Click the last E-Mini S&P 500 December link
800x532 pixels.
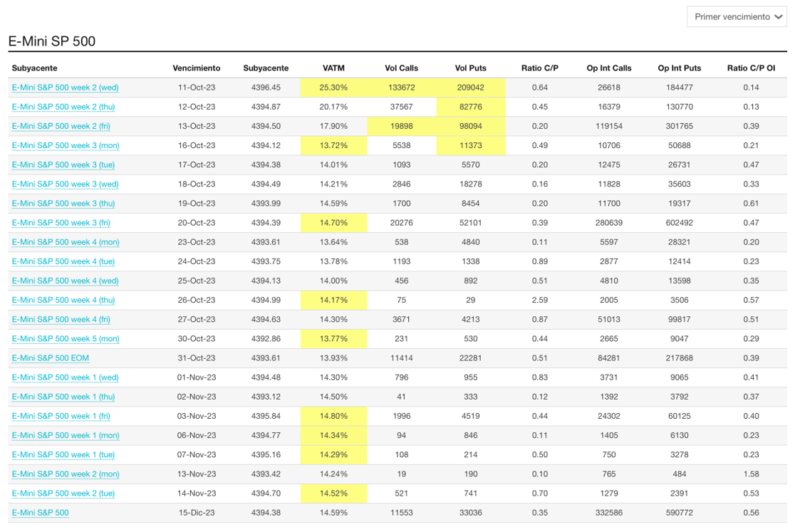(x=41, y=513)
